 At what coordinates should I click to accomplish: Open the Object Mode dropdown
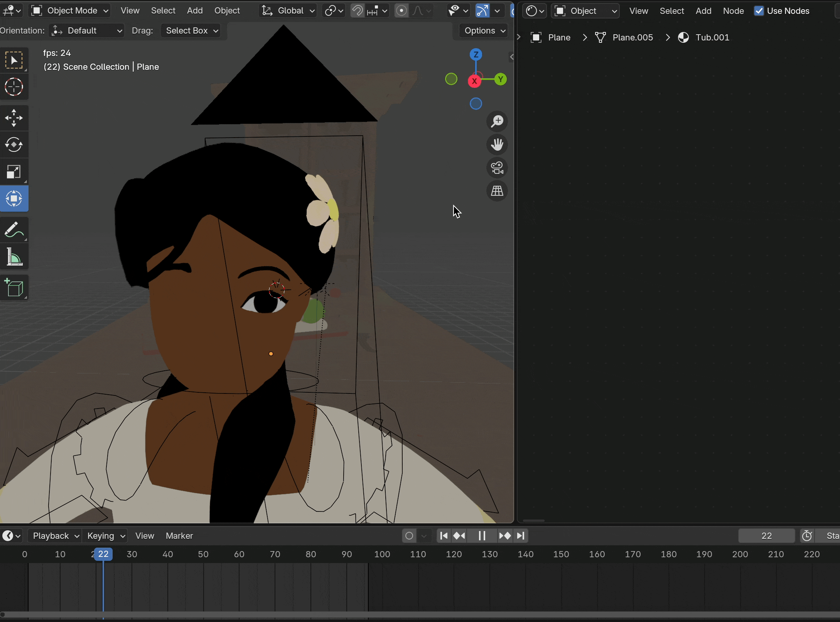coord(70,11)
